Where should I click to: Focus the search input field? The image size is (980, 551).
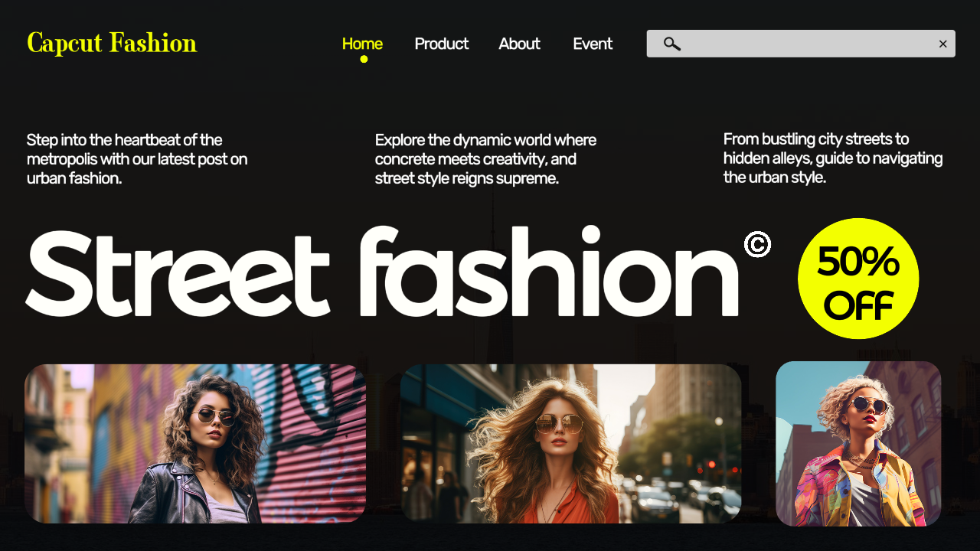(804, 44)
